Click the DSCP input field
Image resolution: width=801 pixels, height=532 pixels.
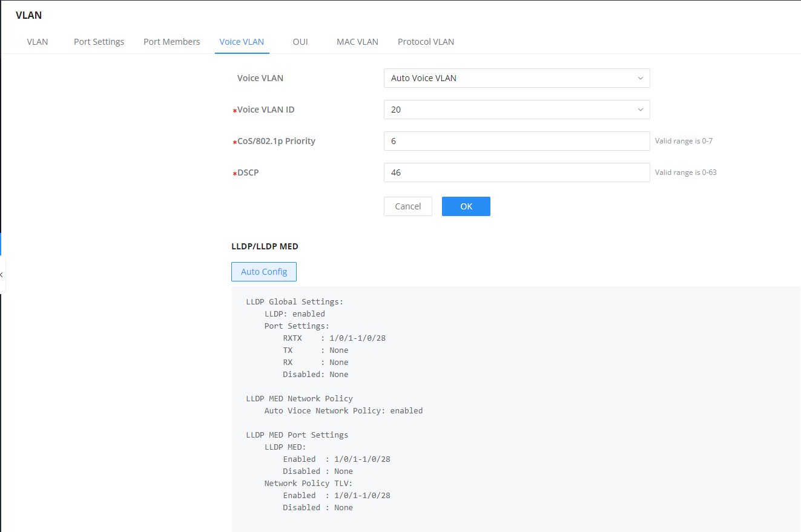(x=516, y=172)
